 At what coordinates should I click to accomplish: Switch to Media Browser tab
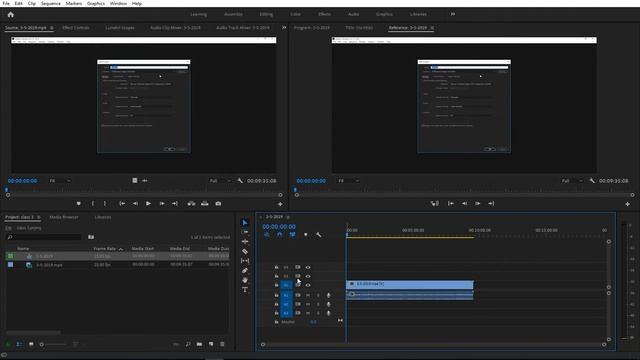coord(64,217)
